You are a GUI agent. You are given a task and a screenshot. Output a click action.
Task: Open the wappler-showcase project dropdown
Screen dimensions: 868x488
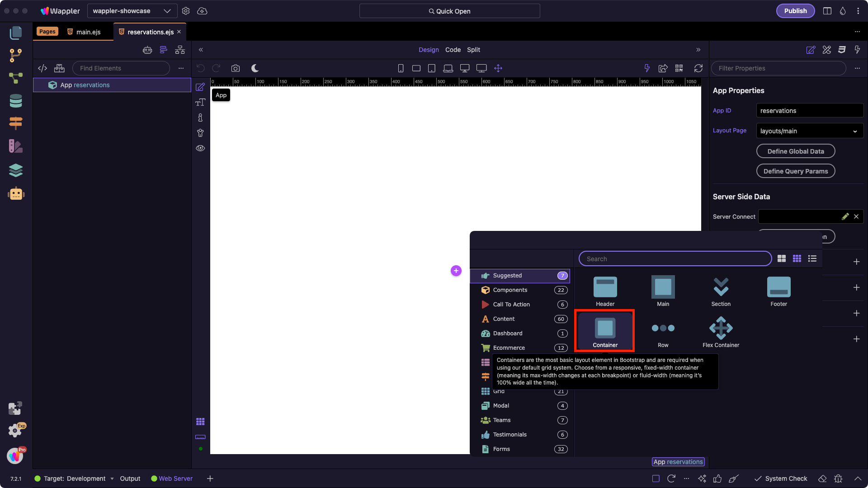(x=131, y=11)
